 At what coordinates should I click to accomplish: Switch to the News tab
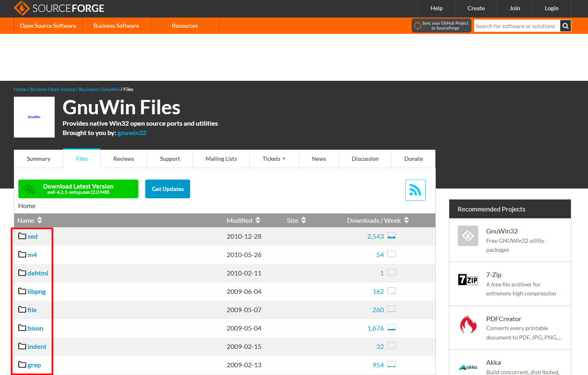point(319,159)
